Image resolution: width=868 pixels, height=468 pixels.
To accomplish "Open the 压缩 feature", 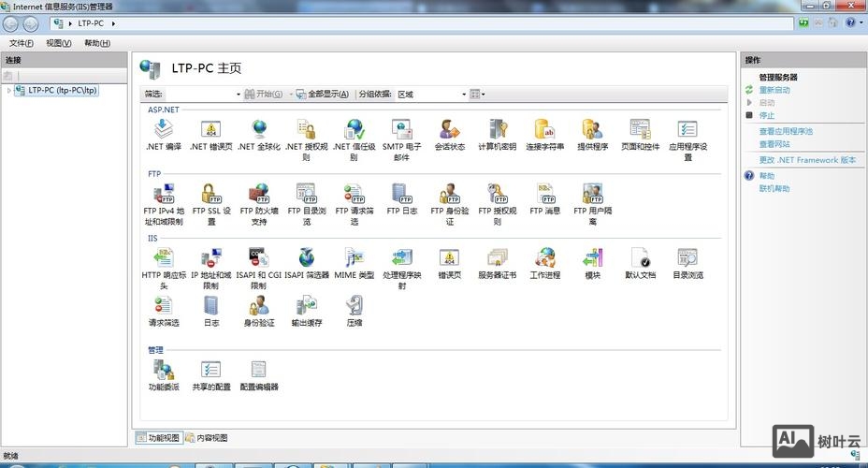I will [354, 312].
